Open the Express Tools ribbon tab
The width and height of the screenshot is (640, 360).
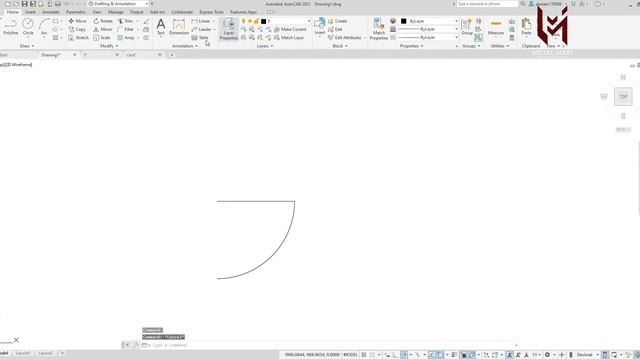(x=211, y=12)
